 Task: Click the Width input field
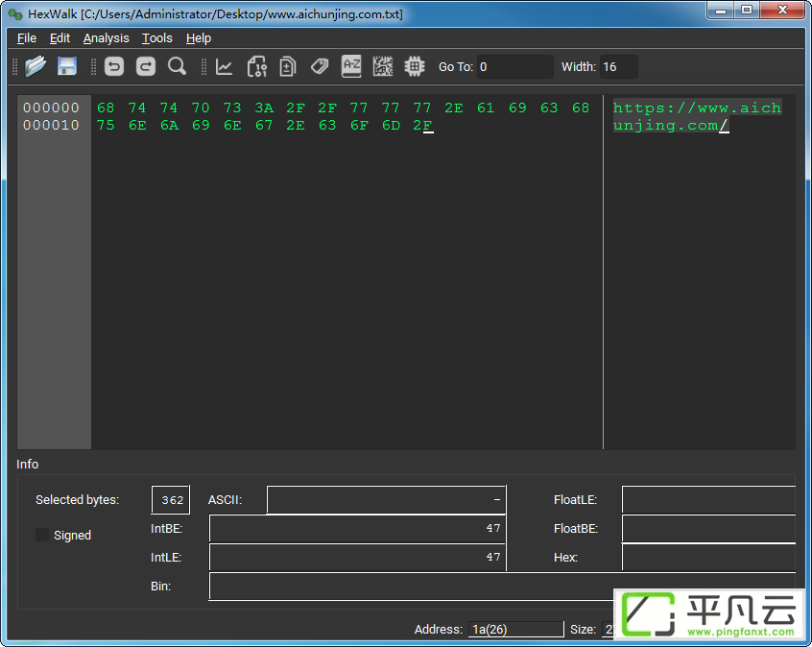click(619, 67)
